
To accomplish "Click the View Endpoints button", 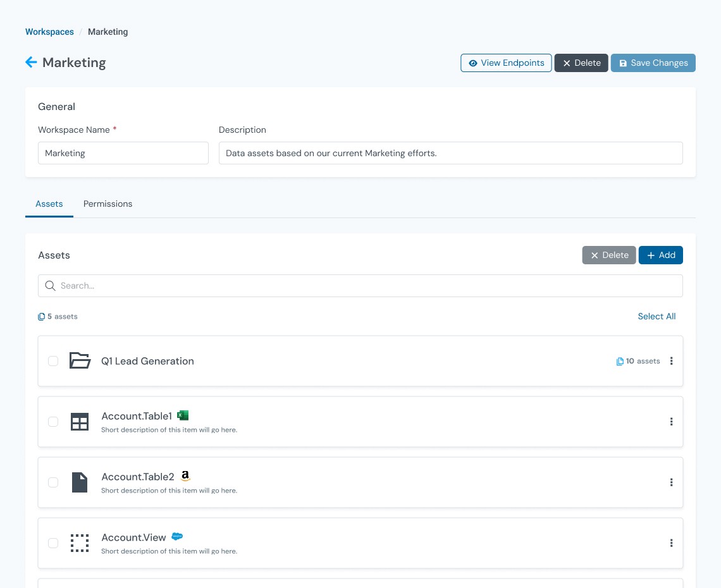I will tap(506, 63).
